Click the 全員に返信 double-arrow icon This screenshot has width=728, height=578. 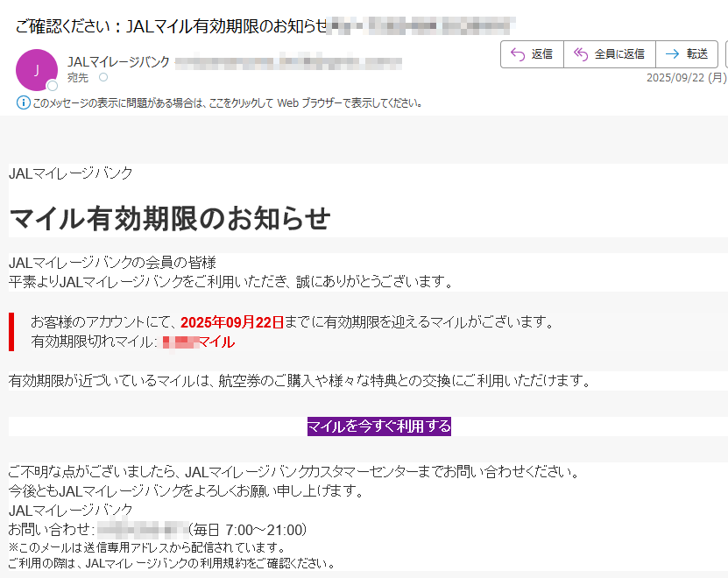point(580,54)
